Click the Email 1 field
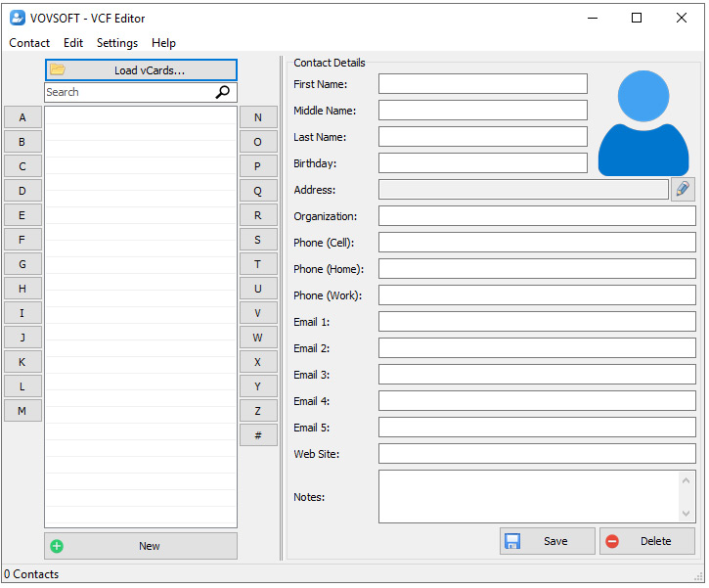The height and width of the screenshot is (588, 709). (537, 321)
